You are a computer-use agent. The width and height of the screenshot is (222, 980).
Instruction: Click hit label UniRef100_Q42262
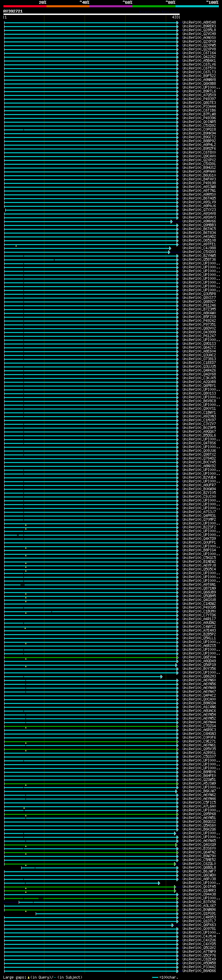(199, 57)
